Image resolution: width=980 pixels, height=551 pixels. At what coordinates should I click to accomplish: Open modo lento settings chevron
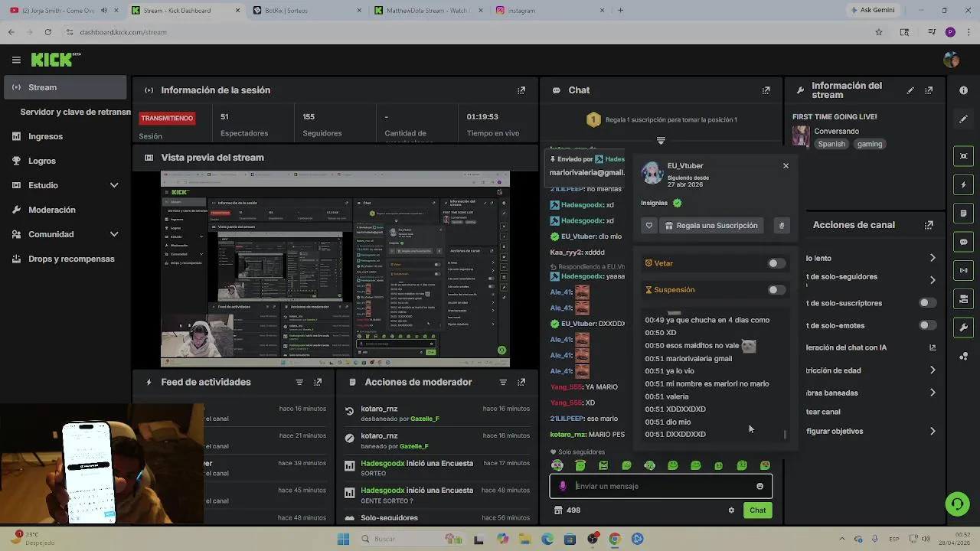(933, 258)
